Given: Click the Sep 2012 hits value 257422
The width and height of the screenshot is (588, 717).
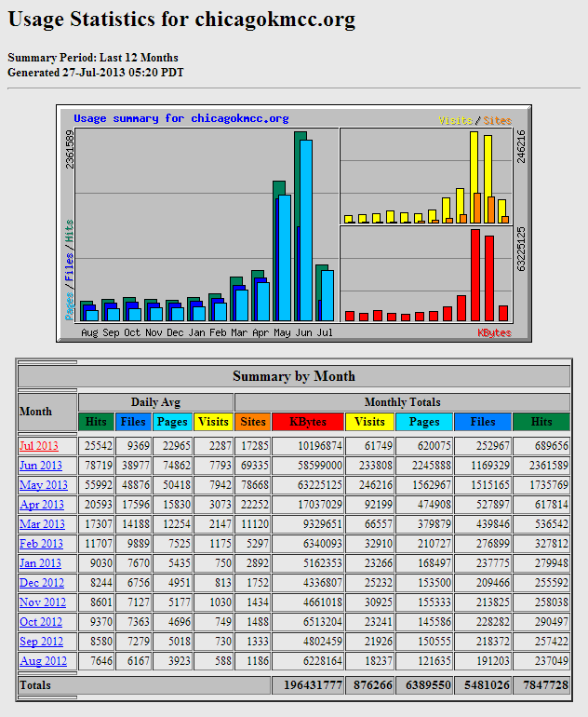Looking at the screenshot, I should pyautogui.click(x=552, y=642).
